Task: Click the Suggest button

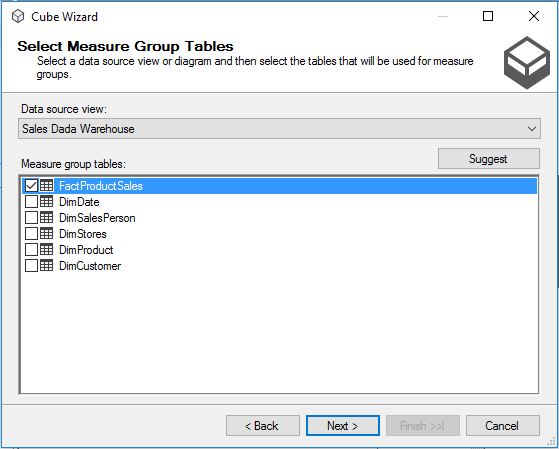Action: click(488, 159)
